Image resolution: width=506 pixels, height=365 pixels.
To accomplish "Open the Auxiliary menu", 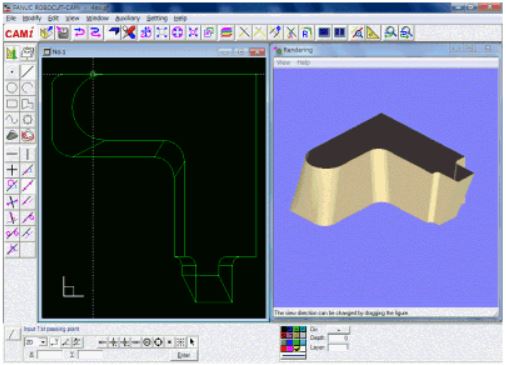I will 127,18.
